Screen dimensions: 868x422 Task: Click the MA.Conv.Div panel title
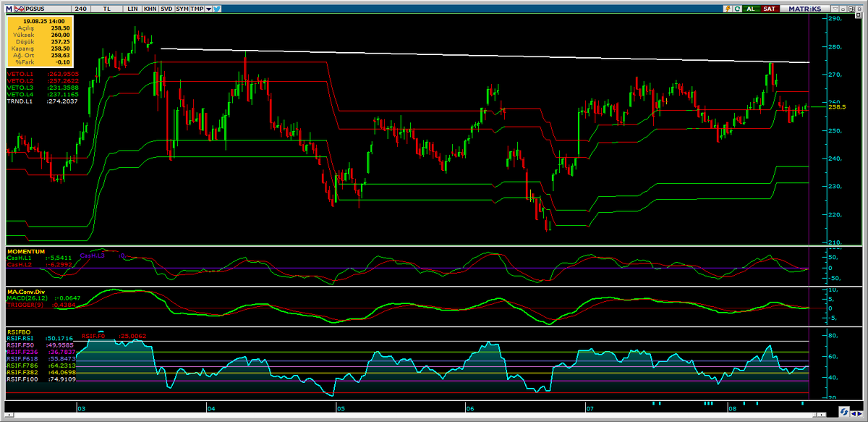(x=27, y=292)
